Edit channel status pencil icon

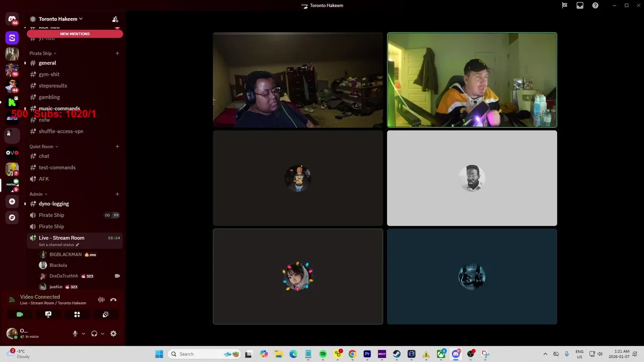click(x=77, y=245)
